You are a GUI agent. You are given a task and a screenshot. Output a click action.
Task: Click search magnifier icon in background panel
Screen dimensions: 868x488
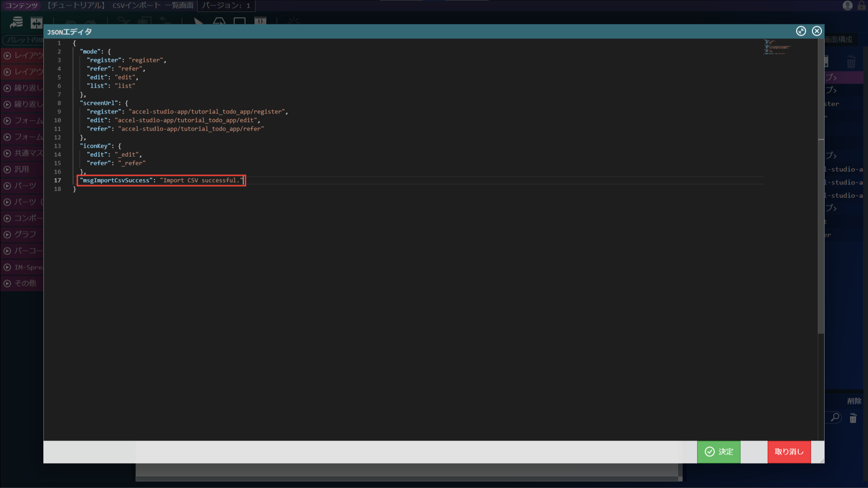pos(835,418)
